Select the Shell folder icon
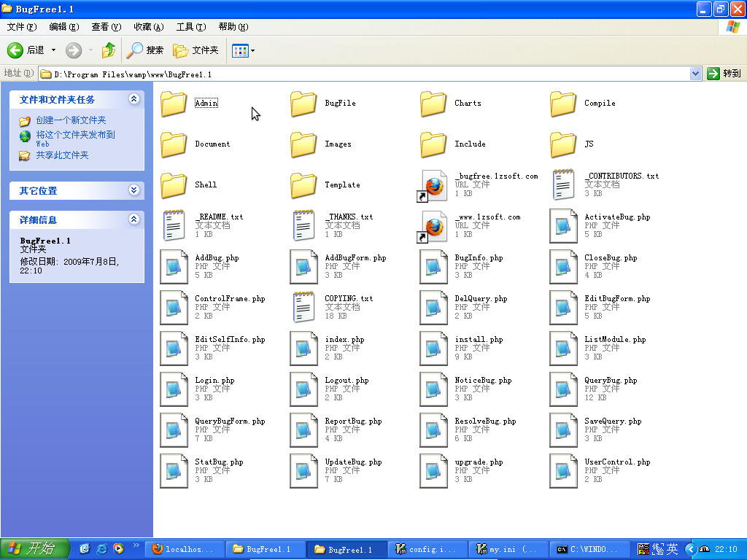The image size is (747, 560). [x=174, y=185]
